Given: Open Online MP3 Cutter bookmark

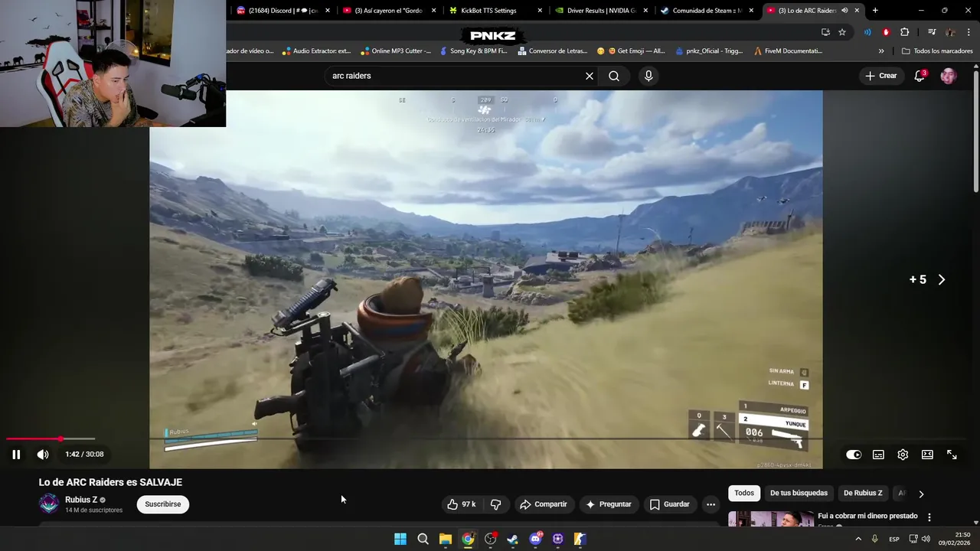Looking at the screenshot, I should tap(395, 51).
